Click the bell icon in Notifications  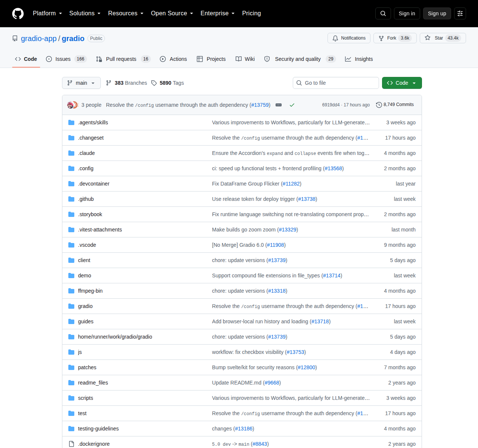tap(335, 38)
